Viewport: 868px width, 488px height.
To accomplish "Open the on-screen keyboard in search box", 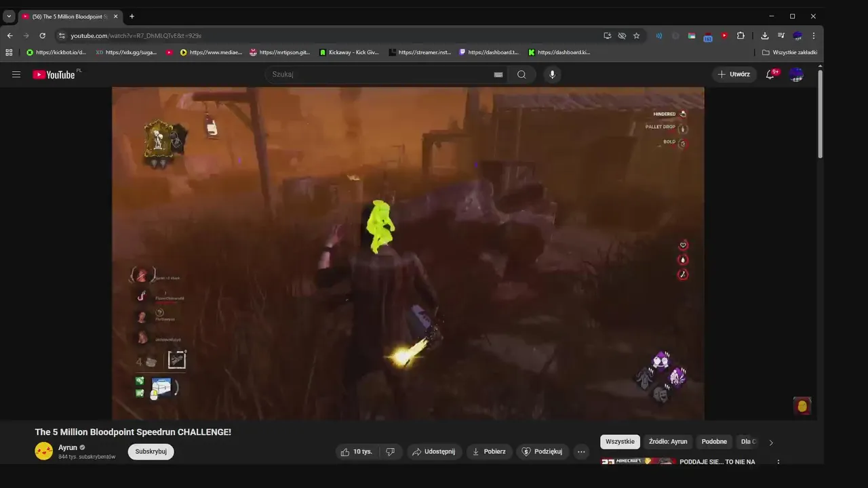I will click(x=498, y=75).
